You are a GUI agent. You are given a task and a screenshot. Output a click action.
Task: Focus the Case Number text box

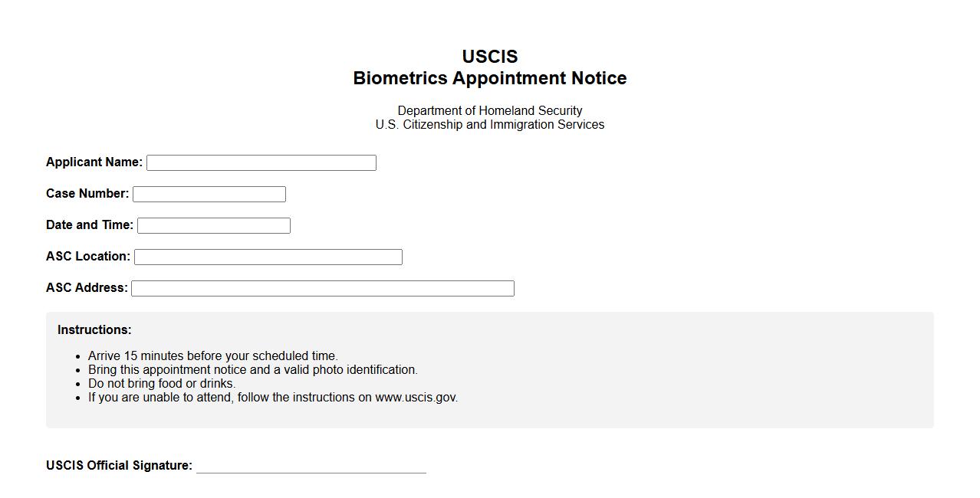[209, 194]
